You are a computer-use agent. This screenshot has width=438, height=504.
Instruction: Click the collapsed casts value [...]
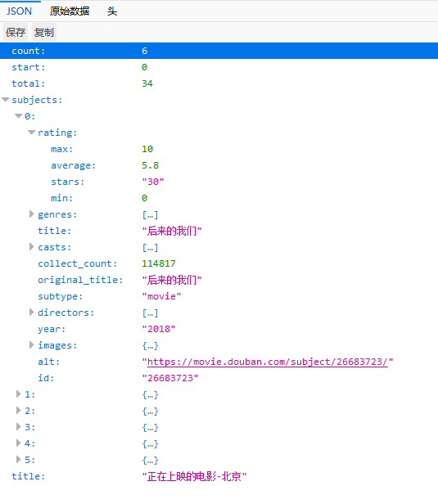point(150,247)
